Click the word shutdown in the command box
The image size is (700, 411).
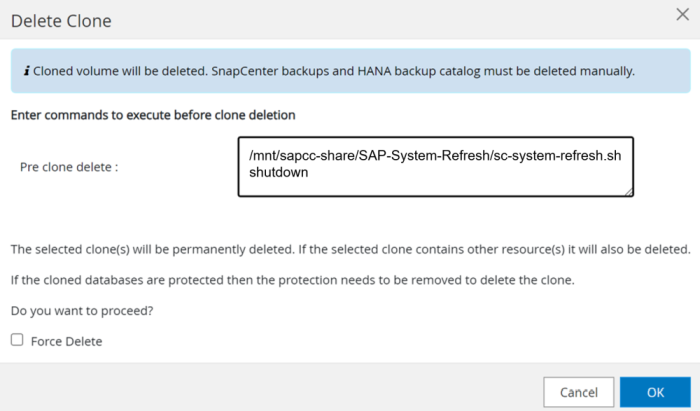point(279,173)
